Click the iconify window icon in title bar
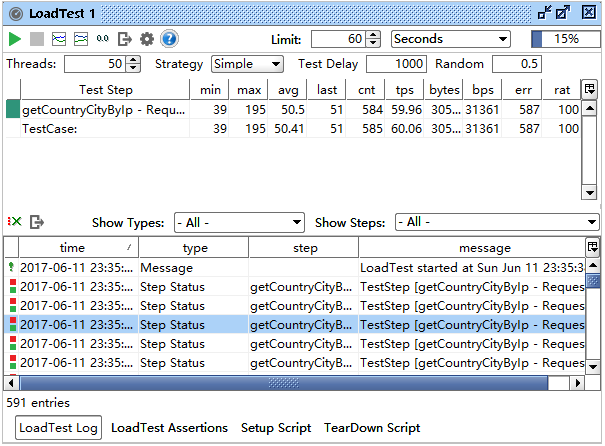Viewport: 605px width, 446px height. pyautogui.click(x=544, y=13)
